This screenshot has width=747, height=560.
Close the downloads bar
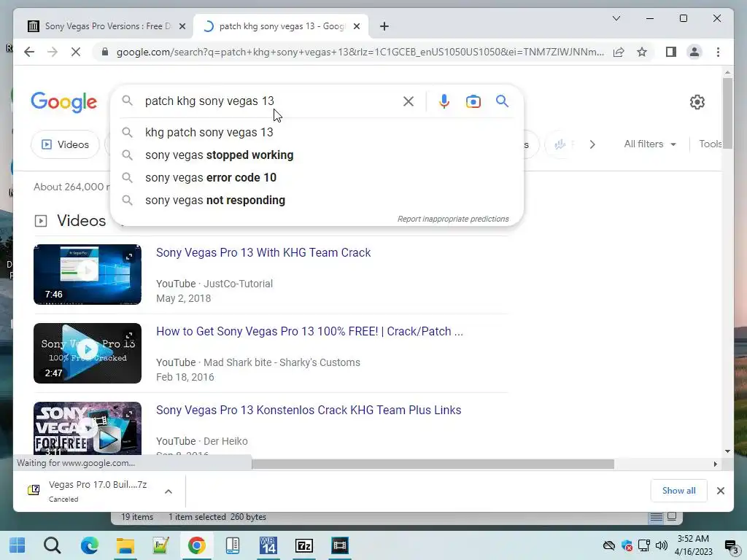(x=720, y=491)
